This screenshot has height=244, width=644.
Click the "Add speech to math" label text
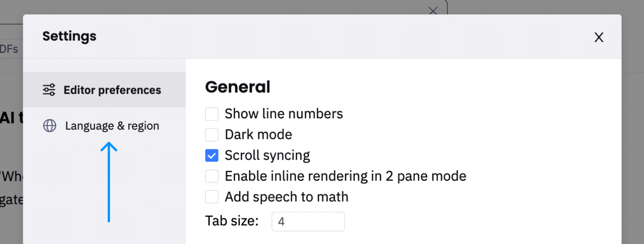[x=286, y=197]
